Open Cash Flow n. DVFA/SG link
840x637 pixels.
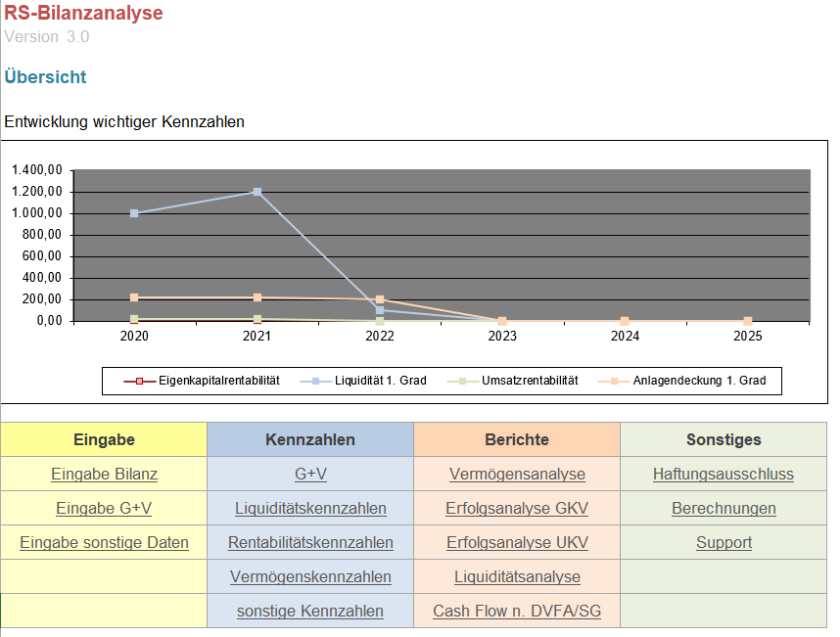point(517,611)
